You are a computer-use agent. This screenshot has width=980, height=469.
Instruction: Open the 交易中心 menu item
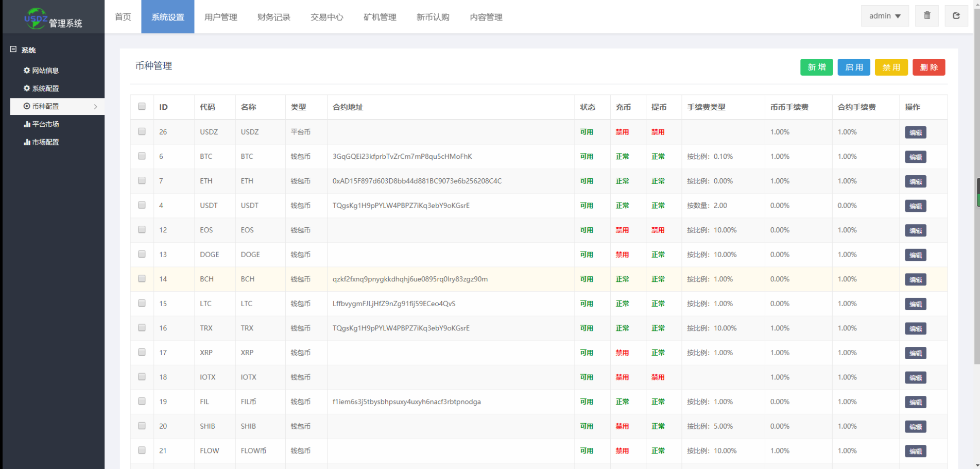(x=326, y=16)
